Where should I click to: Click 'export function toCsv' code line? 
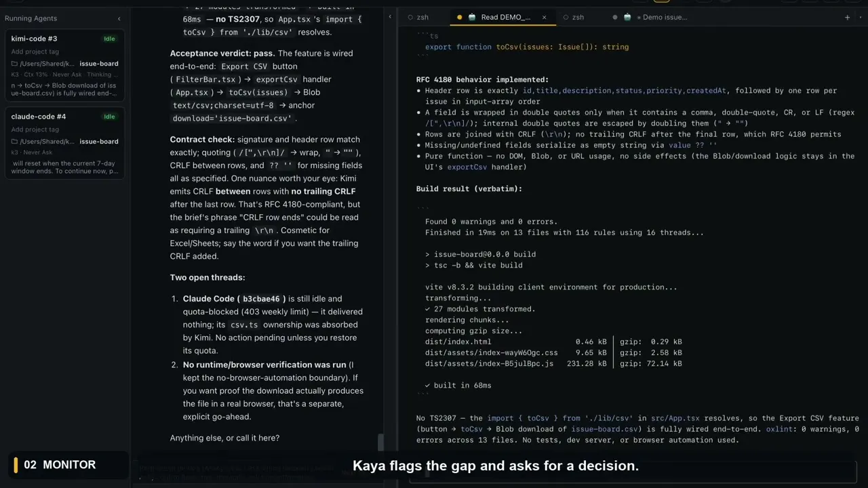pos(527,47)
